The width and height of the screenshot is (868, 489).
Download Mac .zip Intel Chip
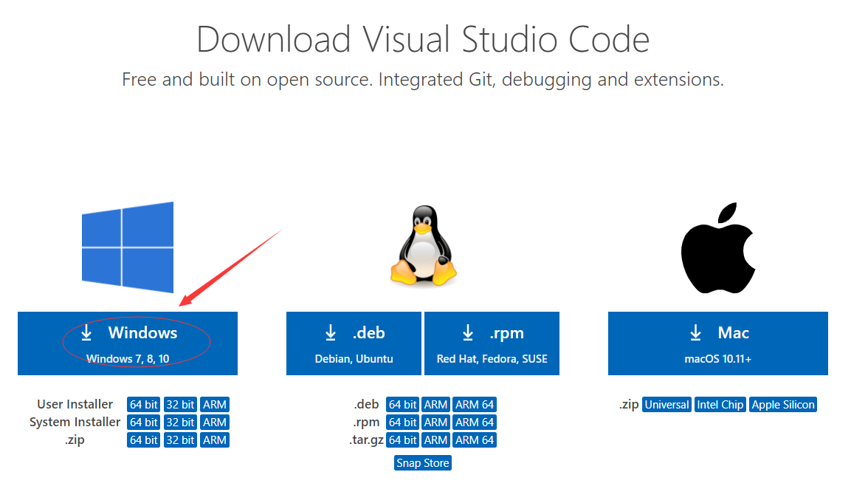click(720, 405)
